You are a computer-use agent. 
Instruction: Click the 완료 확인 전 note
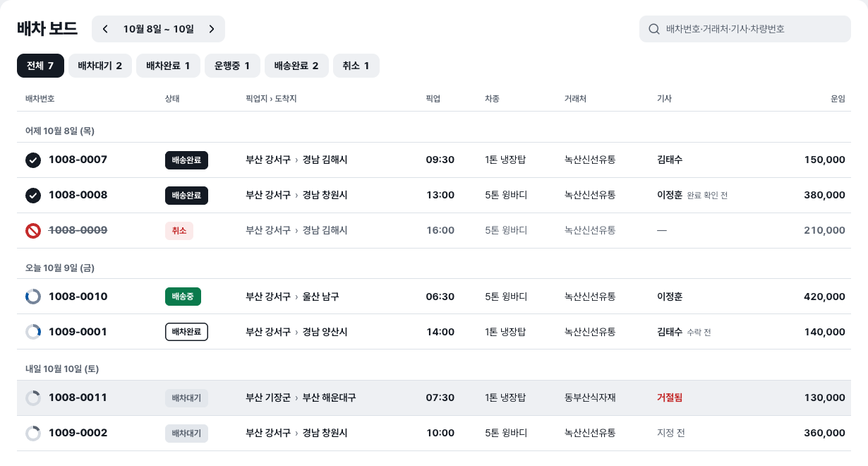pyautogui.click(x=707, y=196)
